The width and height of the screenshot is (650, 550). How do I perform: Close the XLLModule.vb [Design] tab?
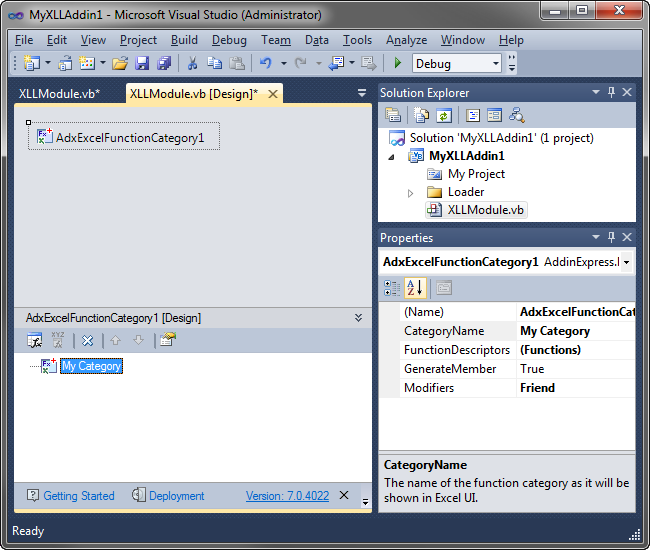tap(273, 94)
